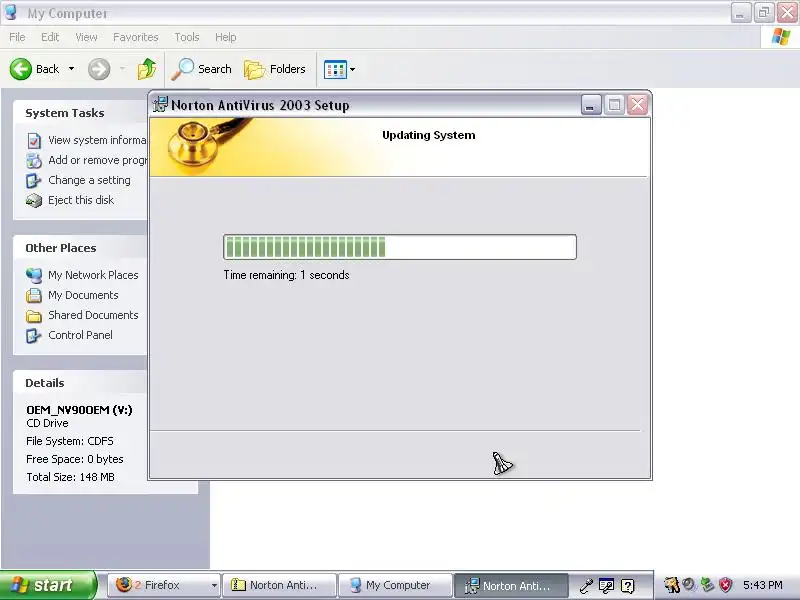Open the File menu in My Computer
The width and height of the screenshot is (800, 600).
point(17,37)
